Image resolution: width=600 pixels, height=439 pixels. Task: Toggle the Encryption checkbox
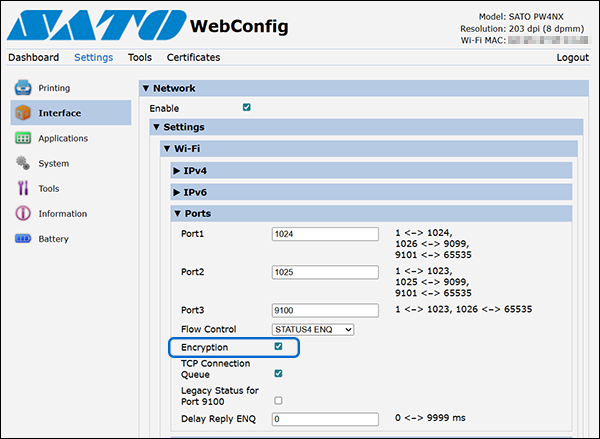[278, 346]
